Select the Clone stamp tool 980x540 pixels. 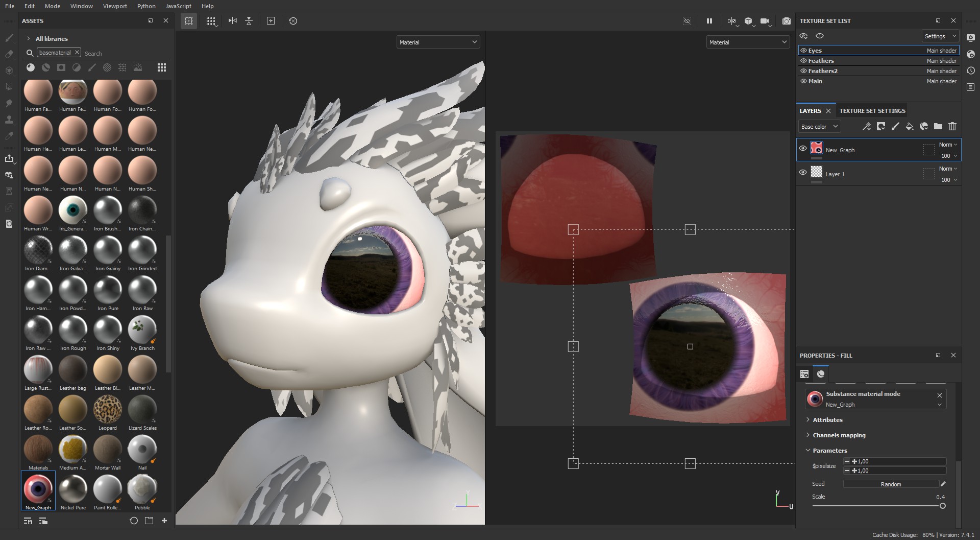point(9,120)
